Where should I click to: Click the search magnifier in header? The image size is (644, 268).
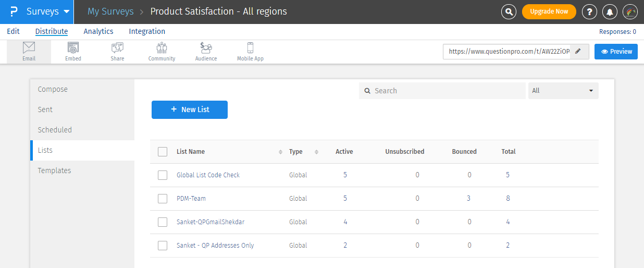(509, 11)
